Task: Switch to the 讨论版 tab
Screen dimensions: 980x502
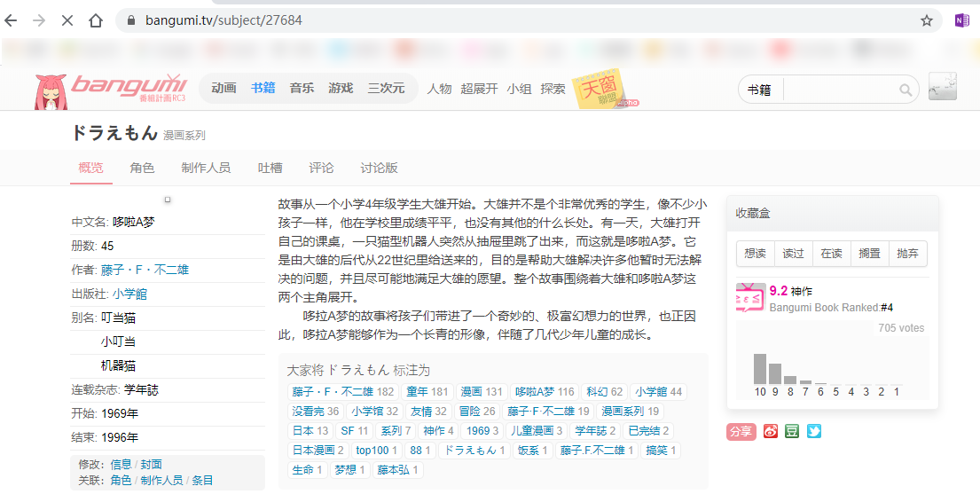Action: coord(379,168)
